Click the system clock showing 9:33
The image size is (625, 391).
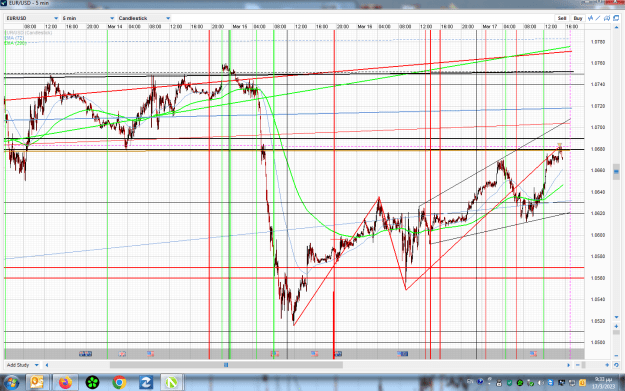tap(603, 383)
